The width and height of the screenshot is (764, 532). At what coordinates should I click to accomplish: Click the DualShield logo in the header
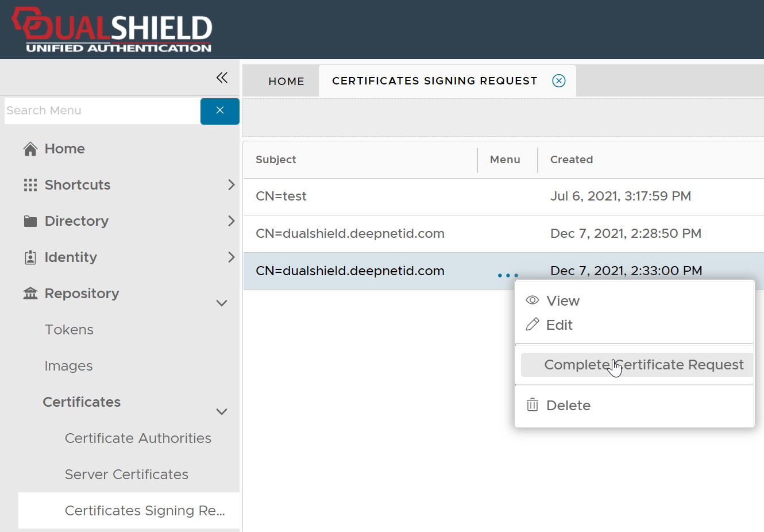pyautogui.click(x=112, y=30)
